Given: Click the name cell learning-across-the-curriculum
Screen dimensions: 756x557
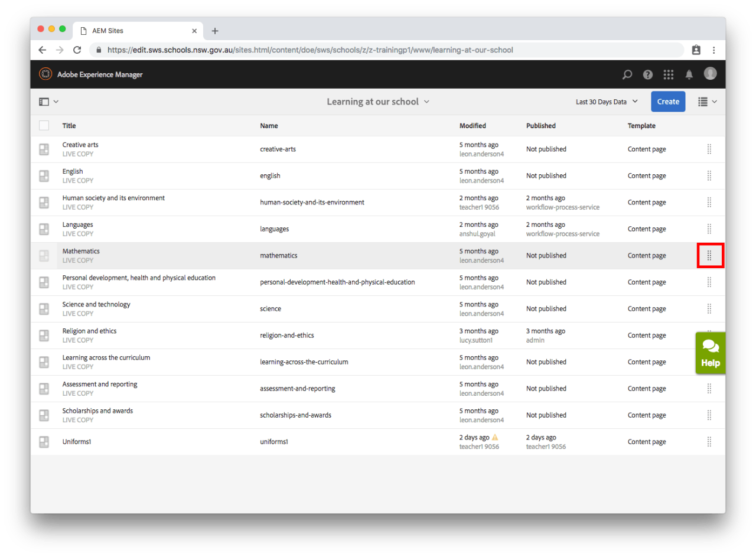Looking at the screenshot, I should (304, 362).
